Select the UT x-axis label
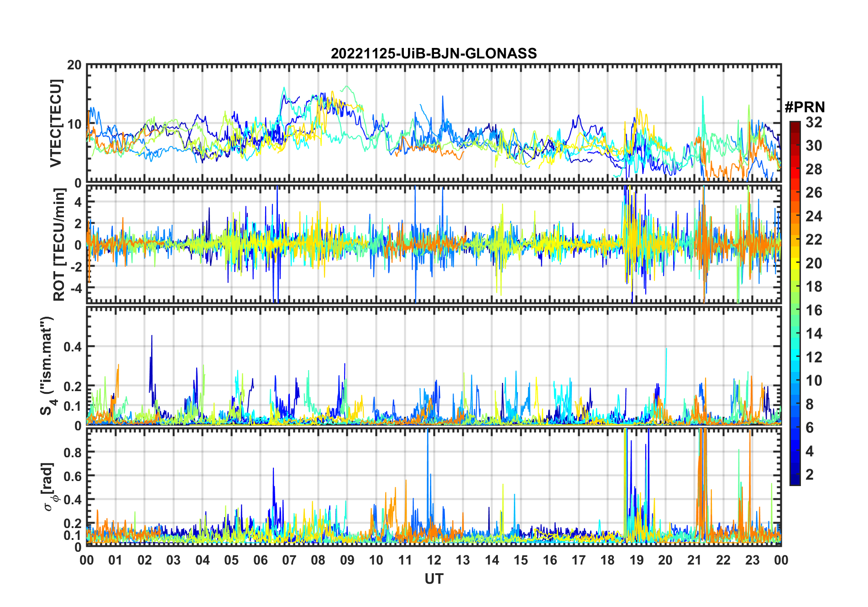868x607 pixels. (x=434, y=579)
